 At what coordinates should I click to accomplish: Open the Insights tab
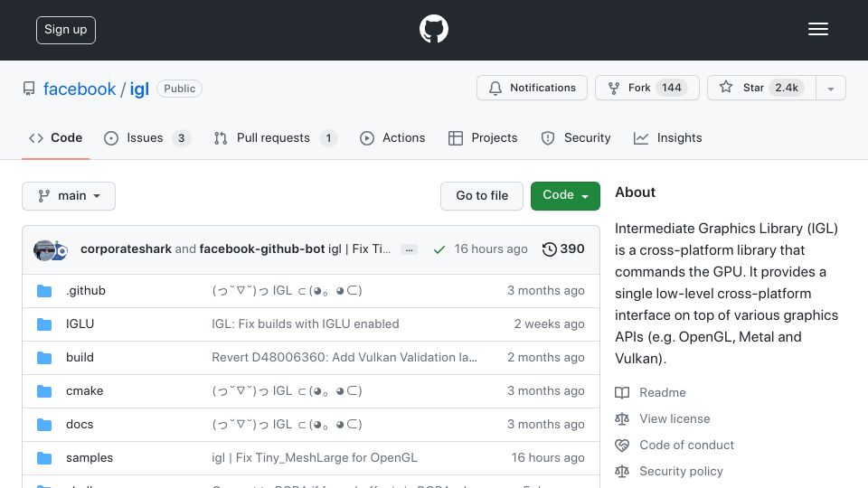point(667,137)
